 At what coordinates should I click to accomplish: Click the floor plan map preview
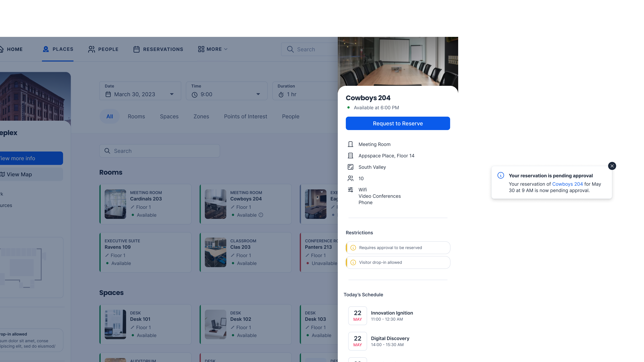click(32, 267)
